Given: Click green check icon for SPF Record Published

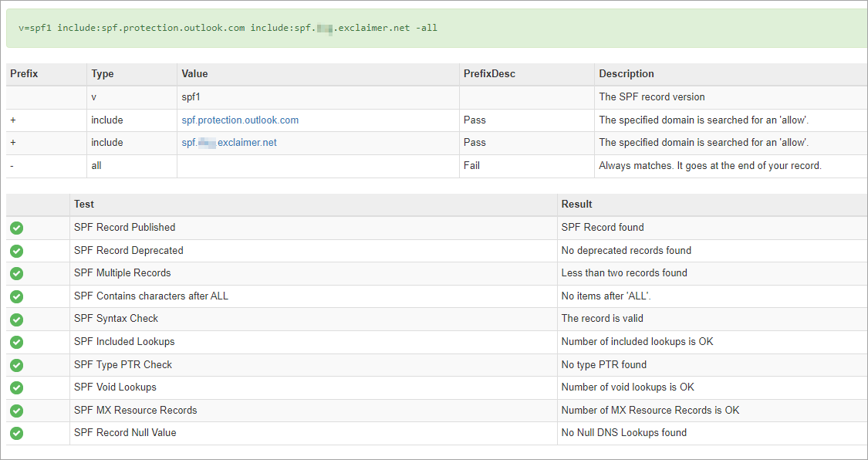Looking at the screenshot, I should [17, 228].
